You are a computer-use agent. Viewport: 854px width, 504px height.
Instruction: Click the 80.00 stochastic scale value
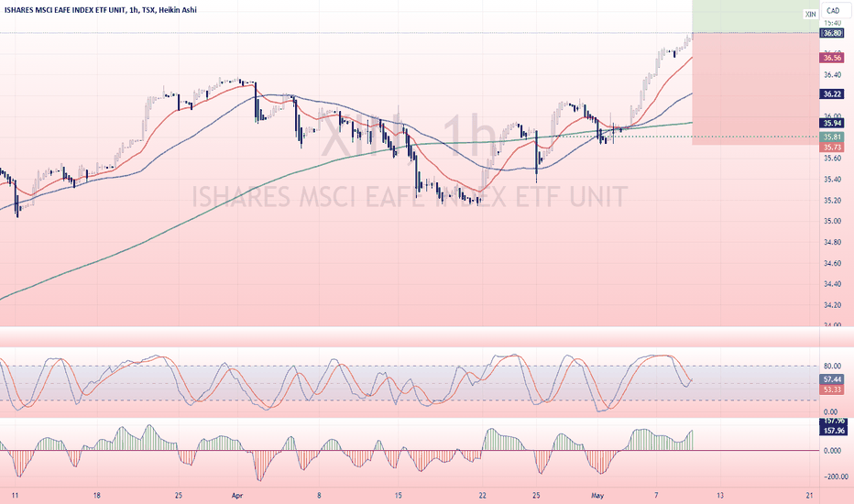point(831,367)
